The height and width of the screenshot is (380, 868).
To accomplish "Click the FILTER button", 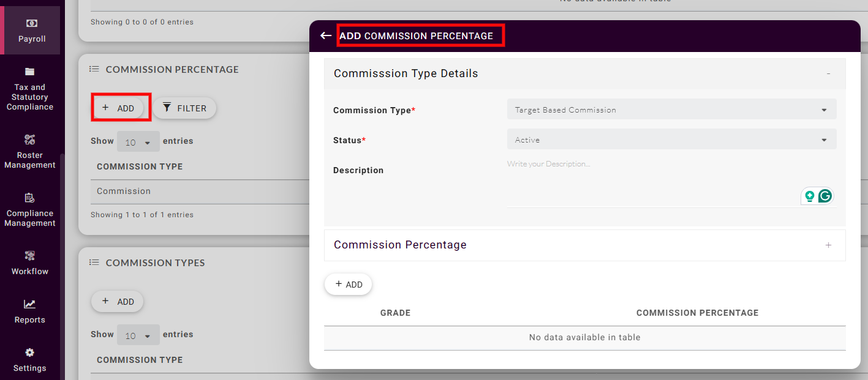I will 184,108.
